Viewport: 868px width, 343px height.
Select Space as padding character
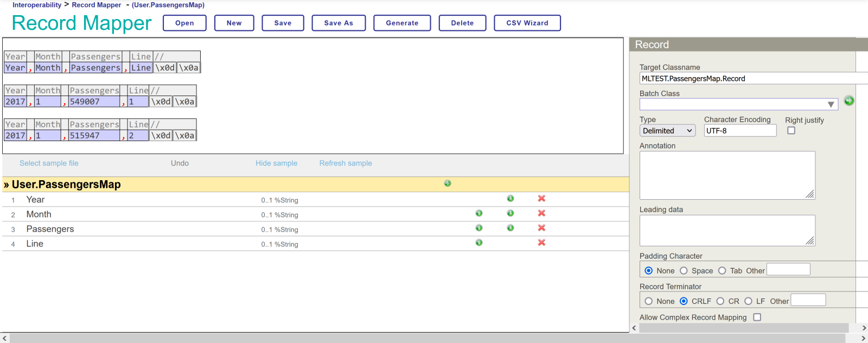[x=684, y=271]
